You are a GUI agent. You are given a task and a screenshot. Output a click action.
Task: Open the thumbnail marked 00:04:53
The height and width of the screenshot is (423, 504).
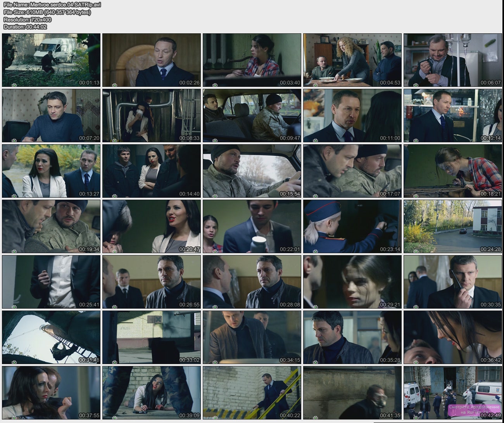point(352,60)
